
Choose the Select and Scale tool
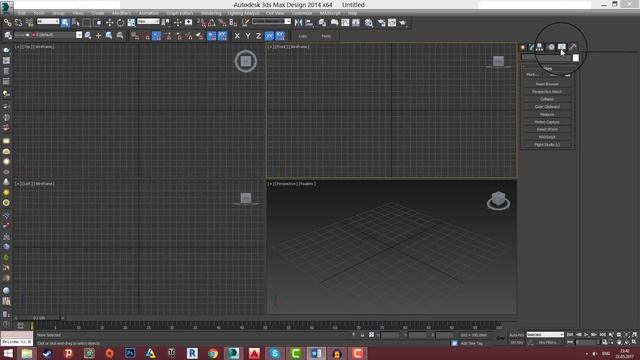pos(131,22)
